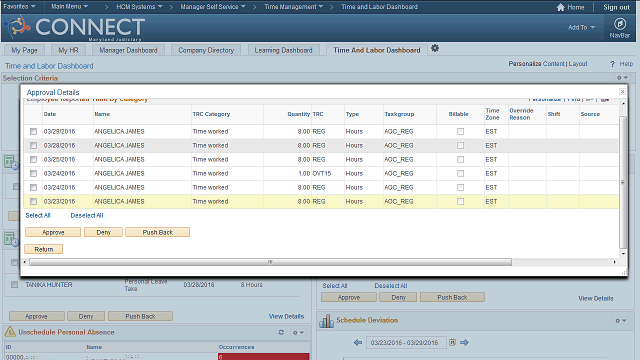Open the dashboard settings gear icon
The width and height of the screenshot is (640, 360).
(x=435, y=48)
